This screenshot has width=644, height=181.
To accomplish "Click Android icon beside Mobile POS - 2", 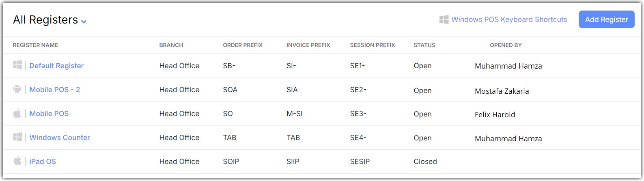I will point(17,89).
